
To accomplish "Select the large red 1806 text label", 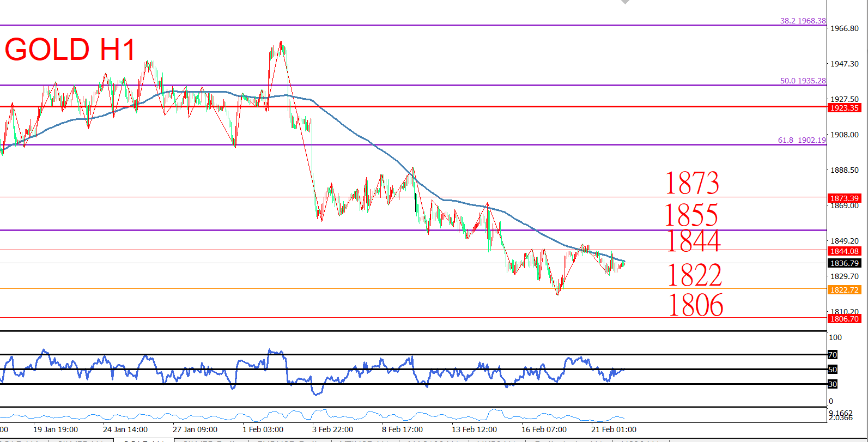I will pyautogui.click(x=695, y=305).
